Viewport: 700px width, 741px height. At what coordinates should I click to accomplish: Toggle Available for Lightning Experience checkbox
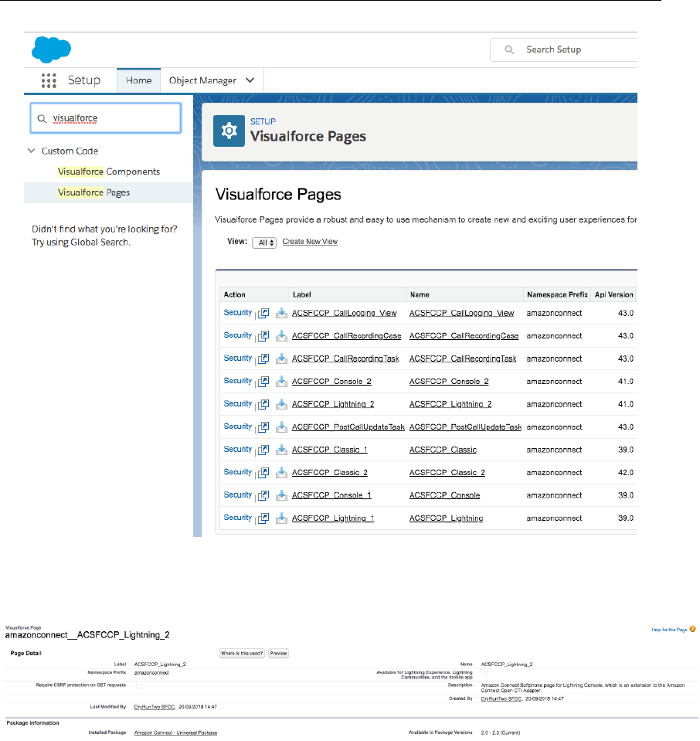(x=485, y=675)
